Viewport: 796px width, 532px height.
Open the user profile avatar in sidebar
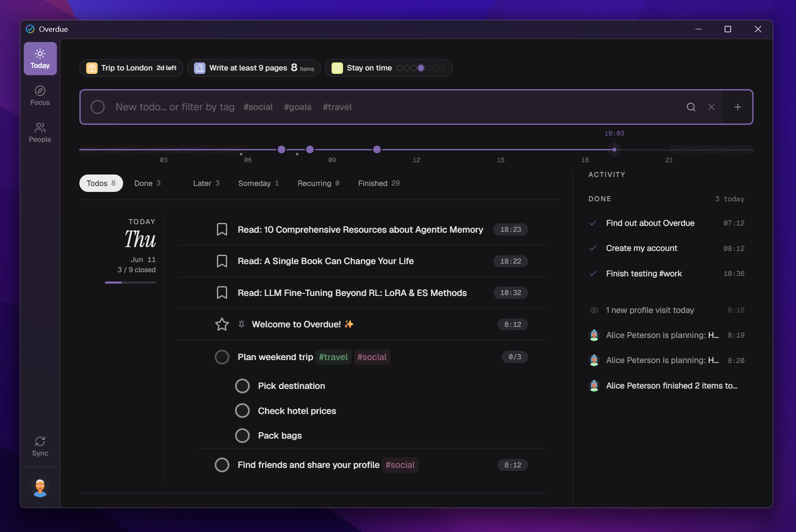[40, 488]
